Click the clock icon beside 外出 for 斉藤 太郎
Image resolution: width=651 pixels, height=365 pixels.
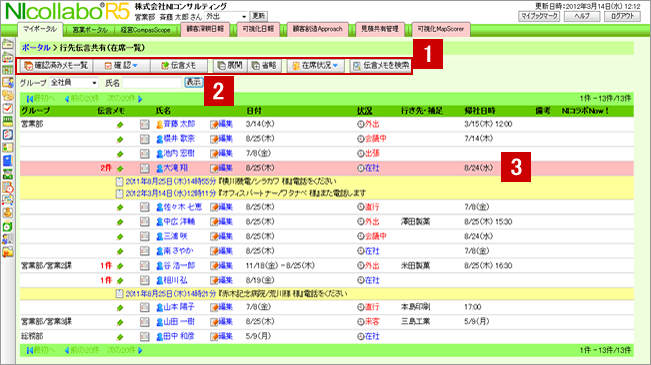[360, 124]
